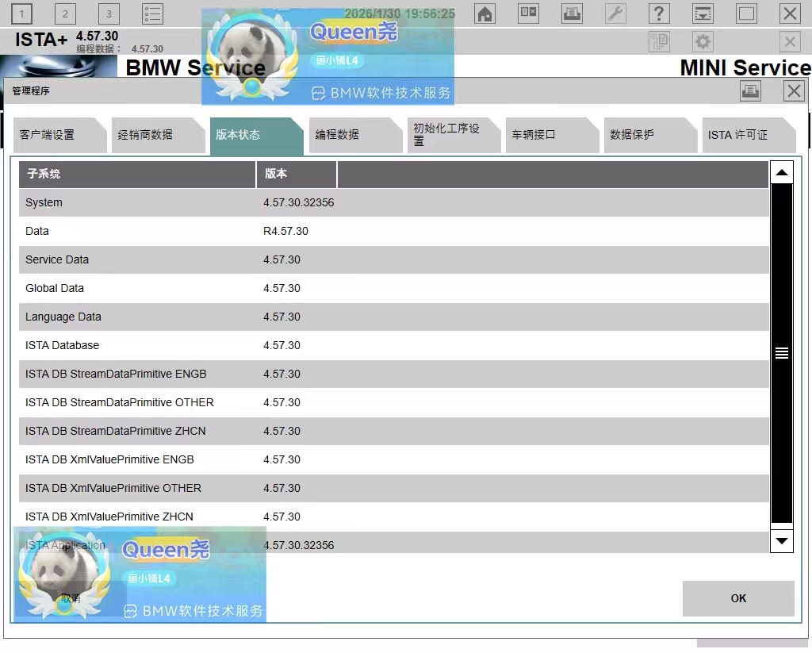This screenshot has width=812, height=653.
Task: Click the BMW Service heading
Action: tap(195, 68)
